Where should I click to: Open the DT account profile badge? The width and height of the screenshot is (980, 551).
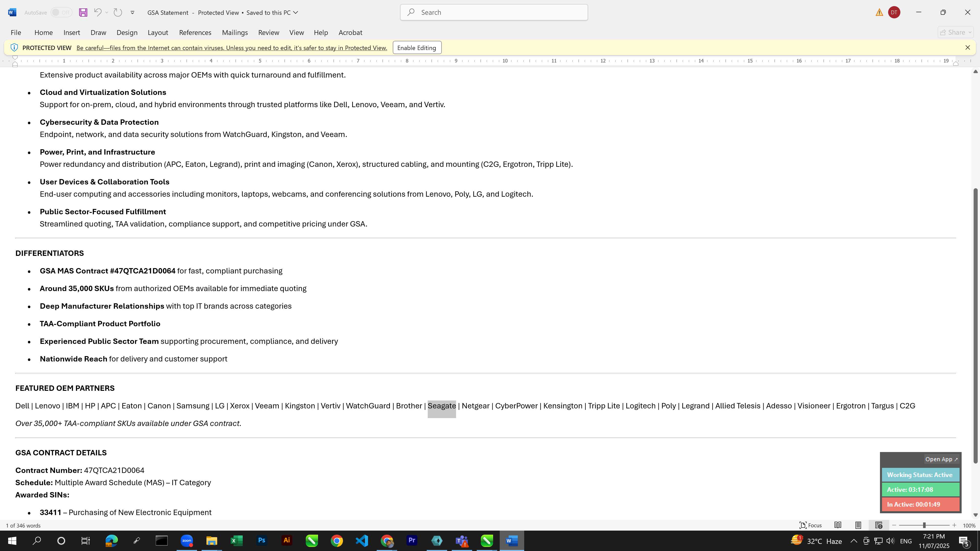[x=894, y=12]
